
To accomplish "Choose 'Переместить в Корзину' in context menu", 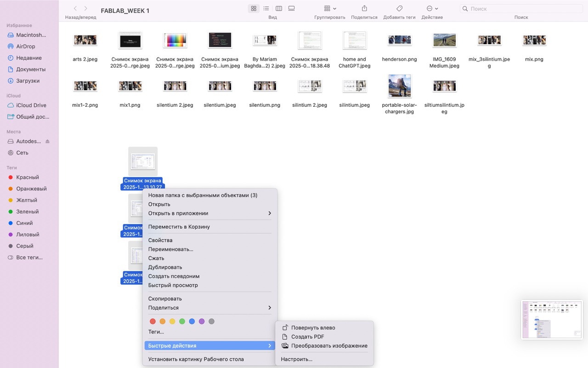I will [179, 227].
